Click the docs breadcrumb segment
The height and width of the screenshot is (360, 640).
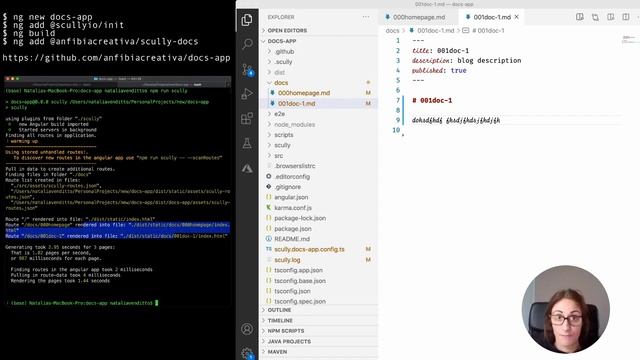pyautogui.click(x=392, y=31)
